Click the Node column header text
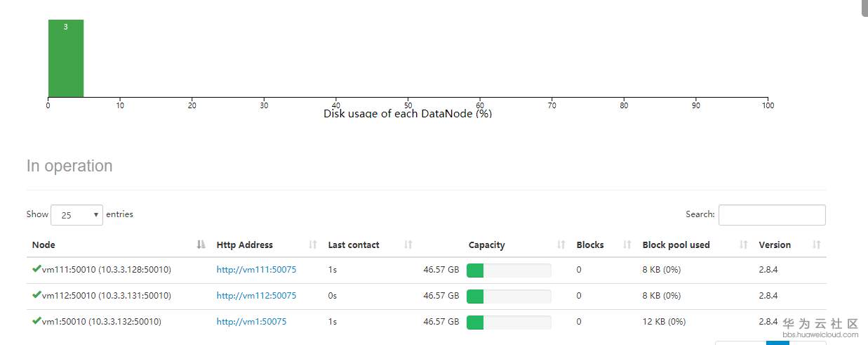The width and height of the screenshot is (868, 345). [x=44, y=245]
